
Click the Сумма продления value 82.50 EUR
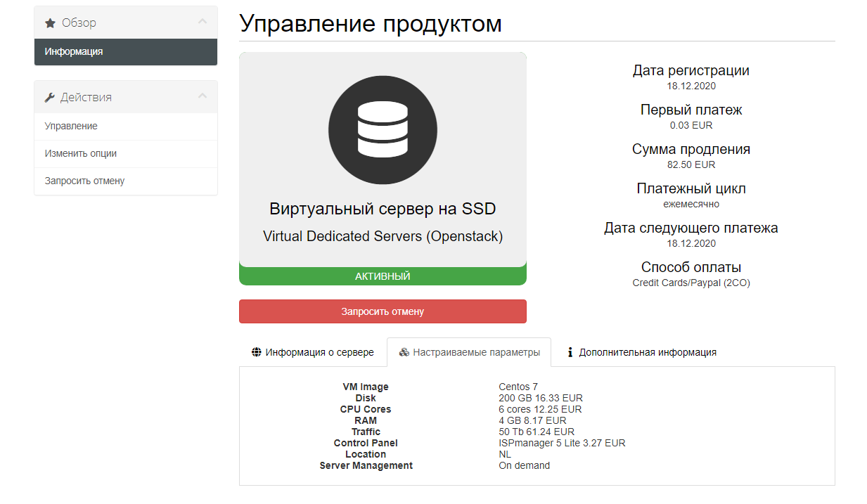pyautogui.click(x=691, y=164)
